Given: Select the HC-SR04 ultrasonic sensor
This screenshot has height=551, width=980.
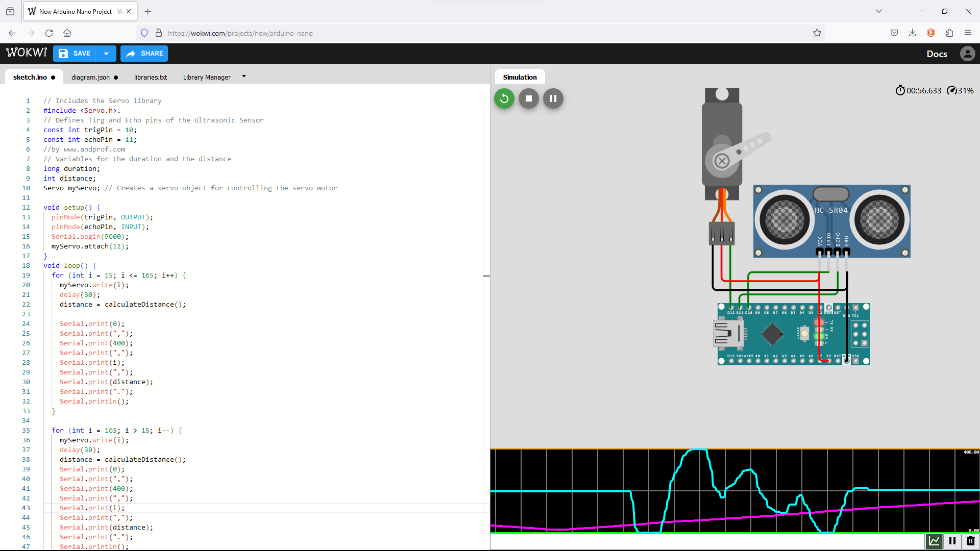Looking at the screenshot, I should click(x=831, y=221).
